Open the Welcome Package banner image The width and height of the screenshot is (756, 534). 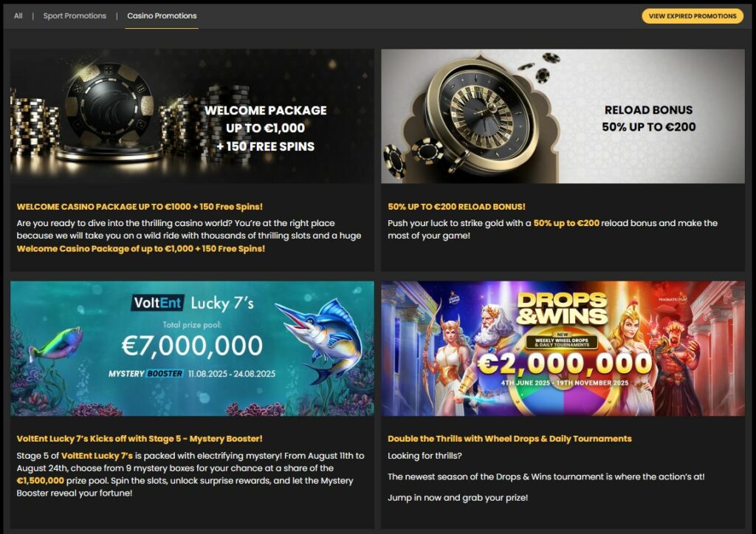pos(192,116)
